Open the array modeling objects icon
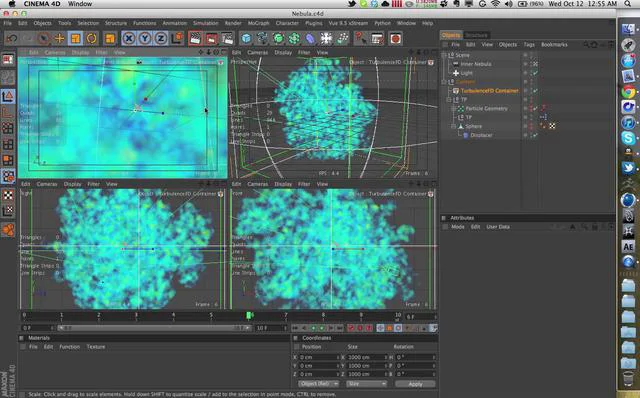Screen dimensions: 640x398 294,39
